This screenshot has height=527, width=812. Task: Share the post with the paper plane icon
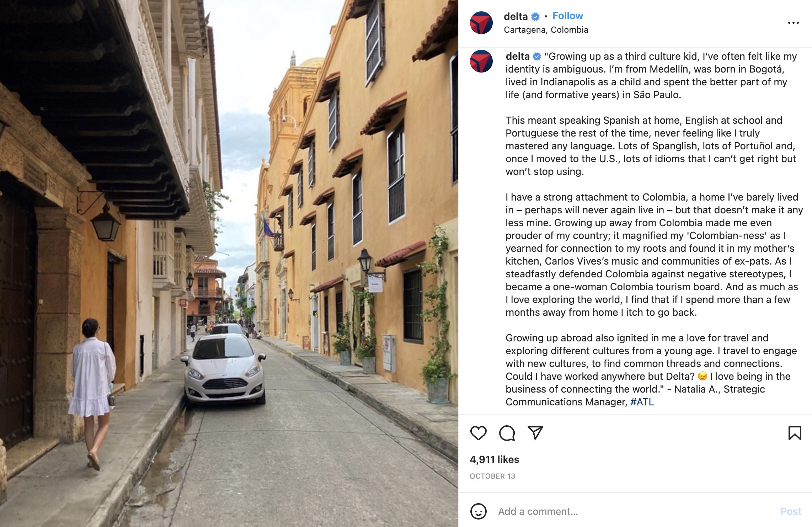coord(535,433)
